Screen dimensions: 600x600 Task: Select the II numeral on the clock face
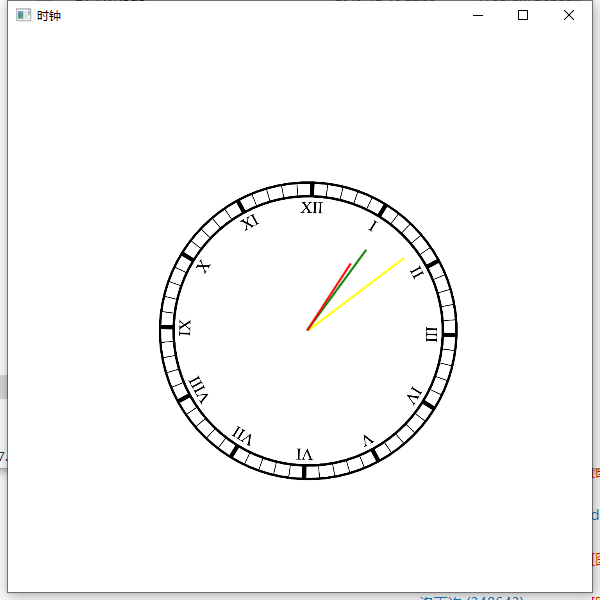[417, 272]
